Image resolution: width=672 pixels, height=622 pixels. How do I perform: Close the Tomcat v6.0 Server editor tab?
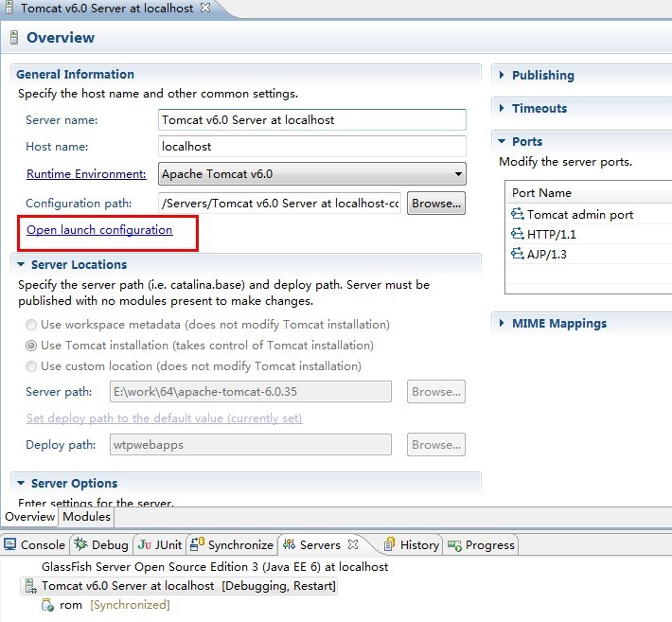(x=205, y=8)
